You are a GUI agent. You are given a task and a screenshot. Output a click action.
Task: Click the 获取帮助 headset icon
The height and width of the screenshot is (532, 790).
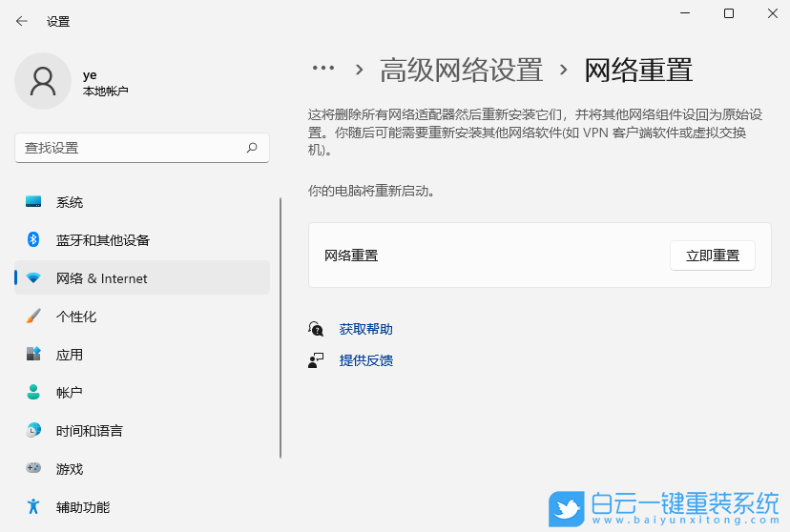(316, 329)
